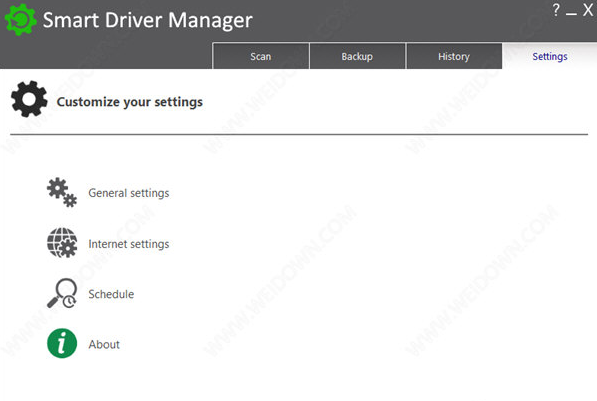Switch to the Scan tab
The width and height of the screenshot is (597, 401).
point(261,56)
